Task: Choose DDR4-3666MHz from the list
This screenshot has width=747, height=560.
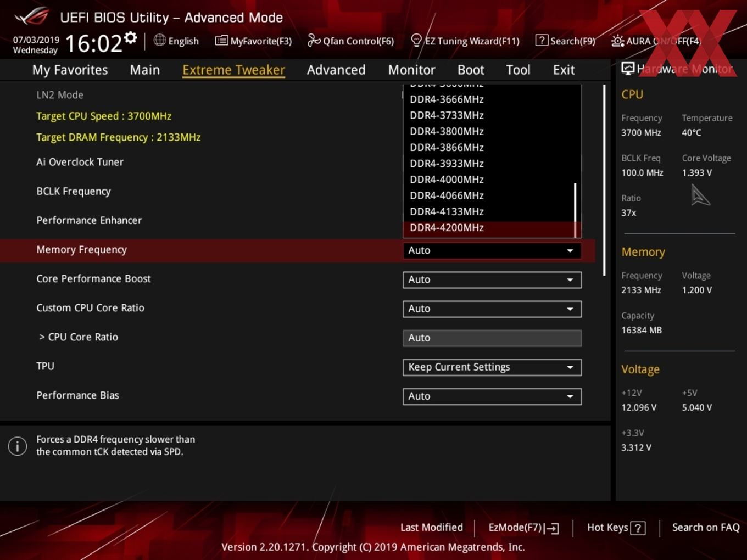Action: pos(489,99)
